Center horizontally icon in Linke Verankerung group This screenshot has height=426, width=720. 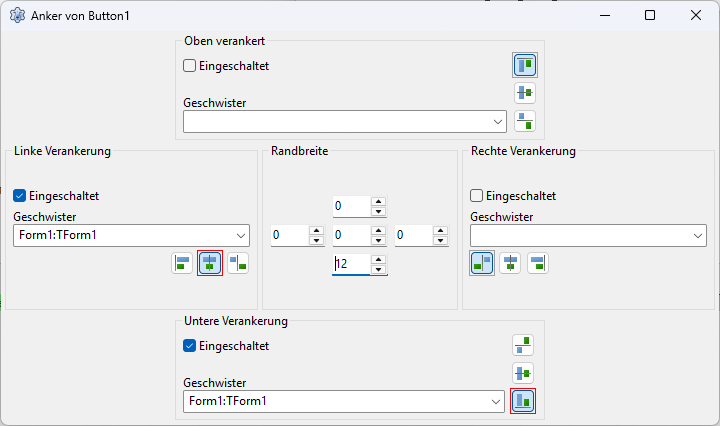pos(210,263)
